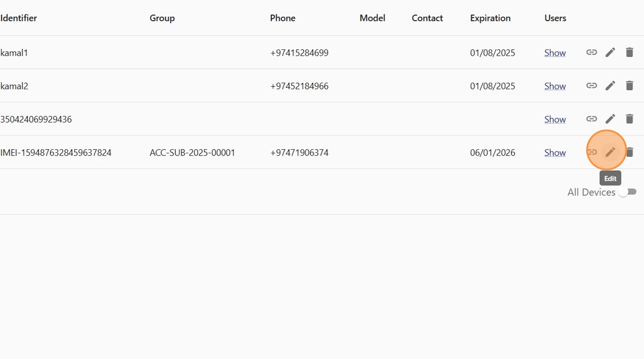Toggle the All Devices switch

point(627,192)
